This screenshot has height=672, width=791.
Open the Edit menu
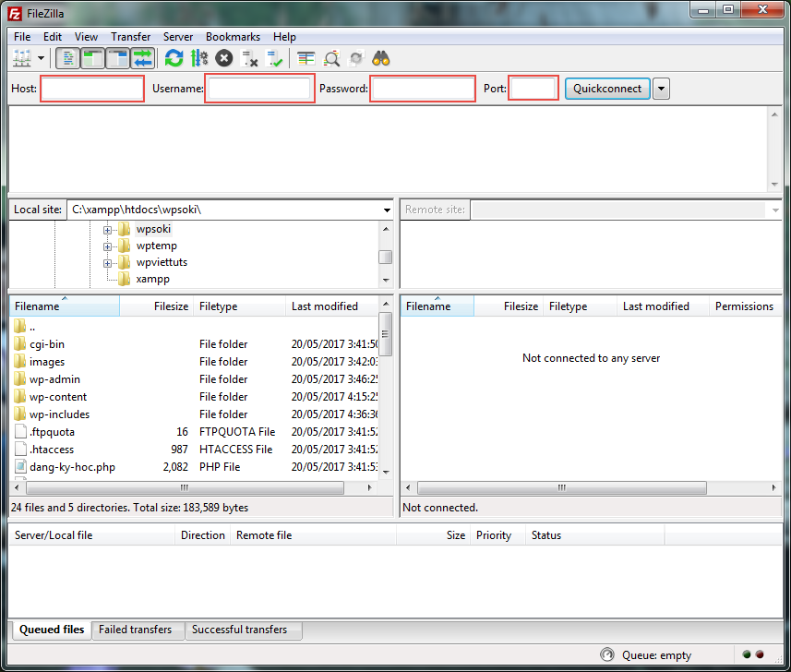click(53, 37)
